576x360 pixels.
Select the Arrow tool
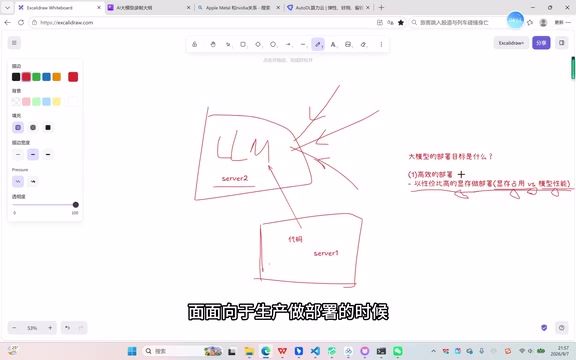288,44
